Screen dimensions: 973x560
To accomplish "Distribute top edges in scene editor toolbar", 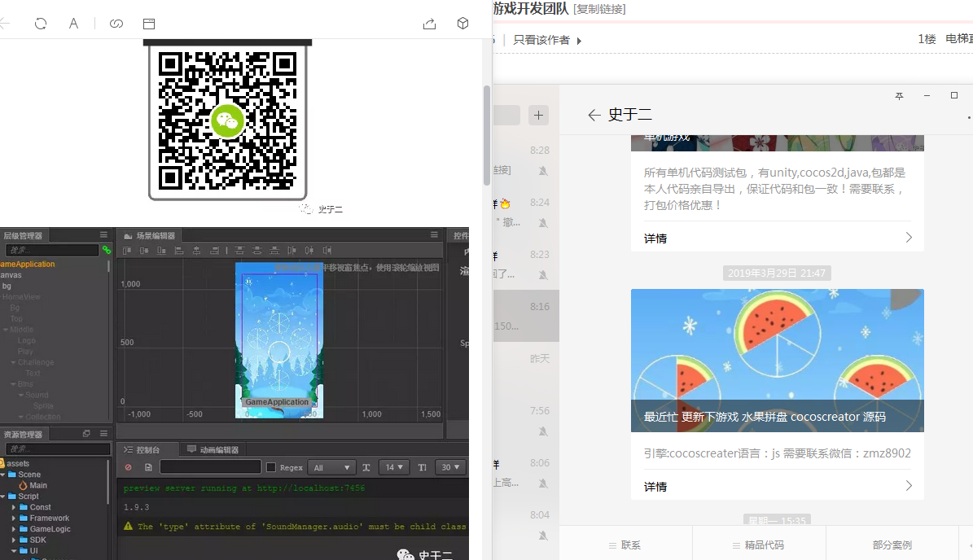I will coord(239,251).
